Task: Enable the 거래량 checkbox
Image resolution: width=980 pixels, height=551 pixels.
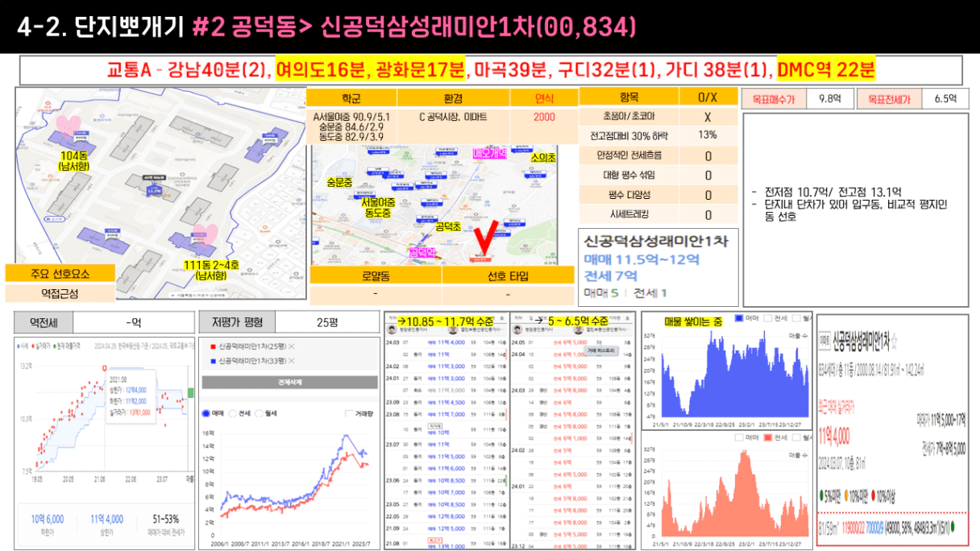Action: tap(347, 413)
